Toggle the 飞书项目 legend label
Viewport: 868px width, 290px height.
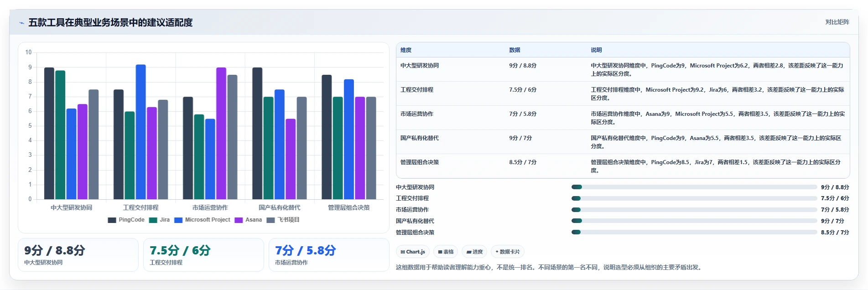(x=288, y=220)
